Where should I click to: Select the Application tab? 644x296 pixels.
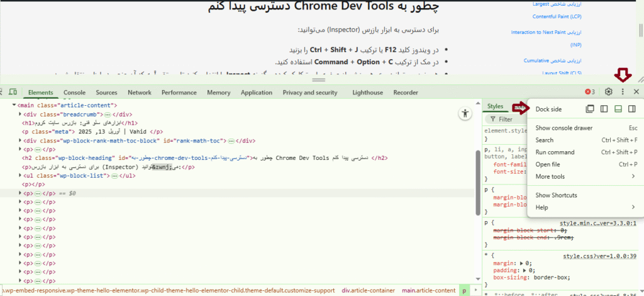[257, 93]
